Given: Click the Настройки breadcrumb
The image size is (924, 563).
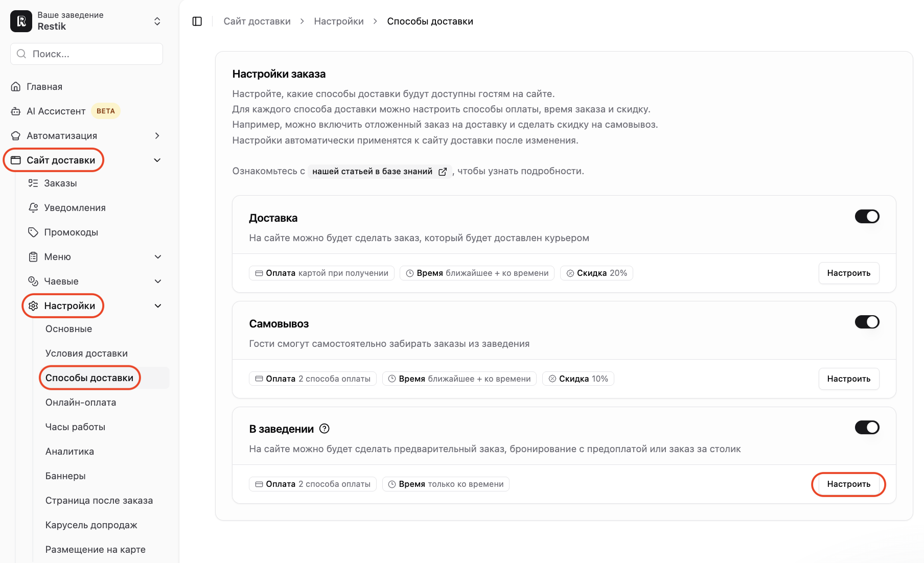Looking at the screenshot, I should [x=339, y=21].
